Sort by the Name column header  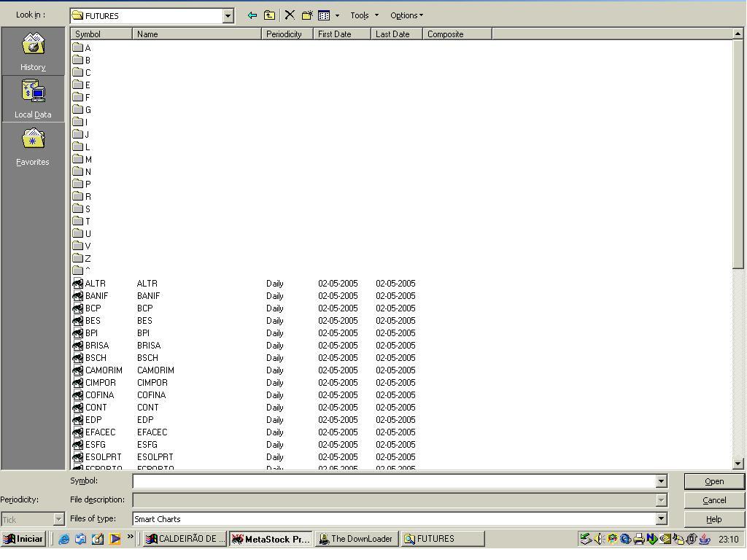tap(197, 34)
